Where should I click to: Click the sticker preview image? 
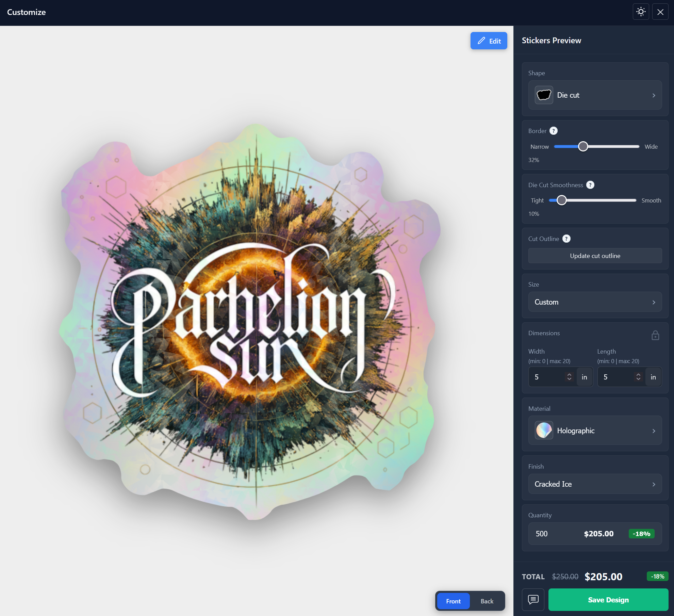(250, 322)
